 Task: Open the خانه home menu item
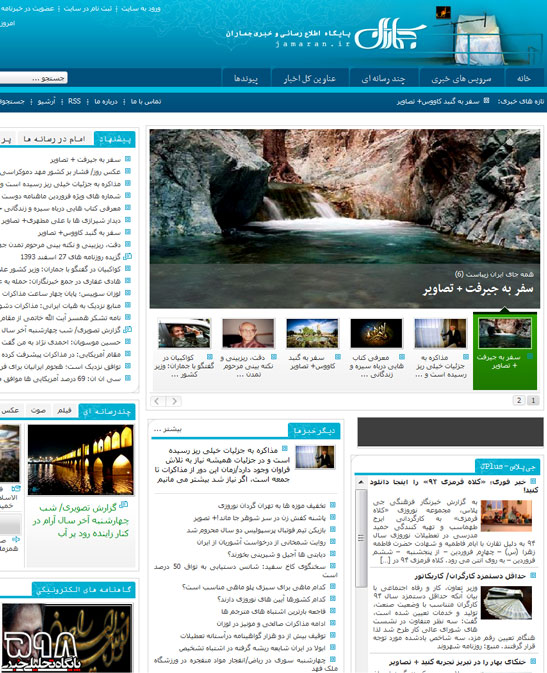coord(524,78)
